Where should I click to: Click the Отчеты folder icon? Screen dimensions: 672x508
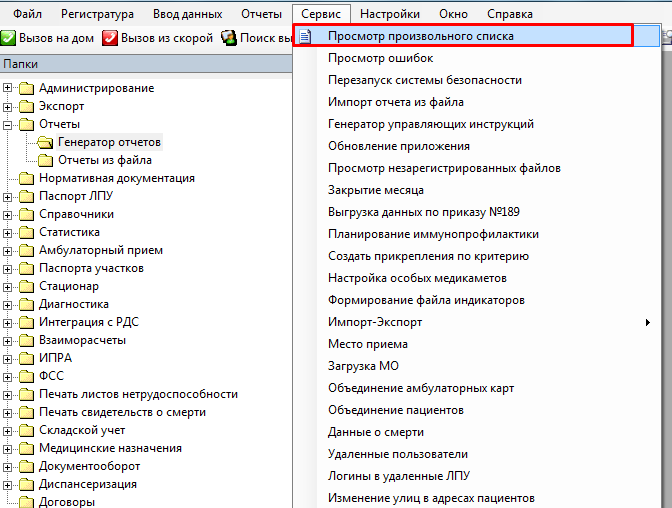(x=27, y=124)
